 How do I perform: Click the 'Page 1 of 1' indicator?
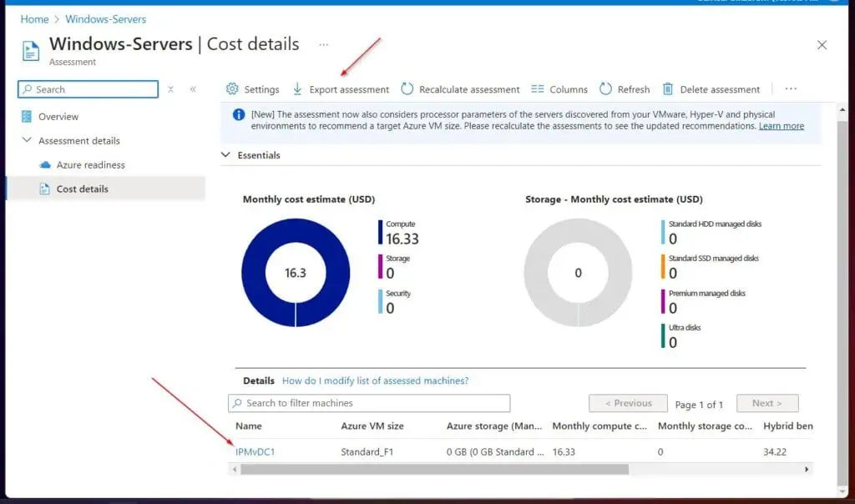click(x=699, y=405)
